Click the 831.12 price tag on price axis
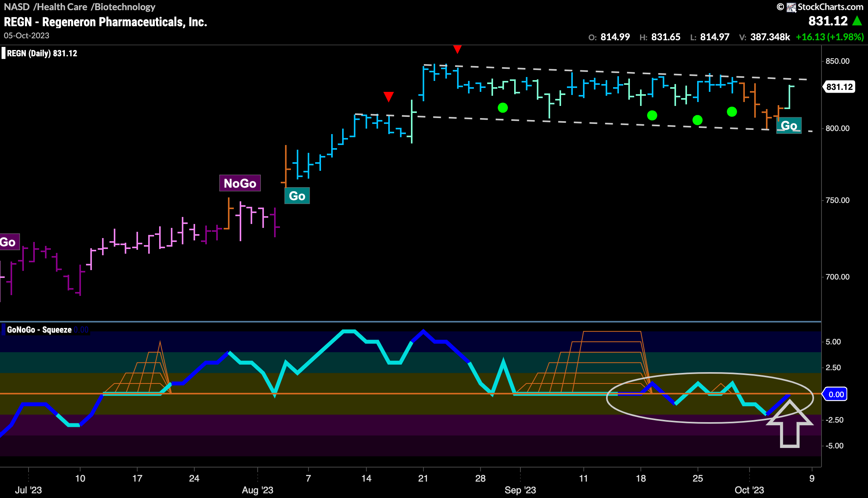The height and width of the screenshot is (498, 868). click(x=839, y=87)
